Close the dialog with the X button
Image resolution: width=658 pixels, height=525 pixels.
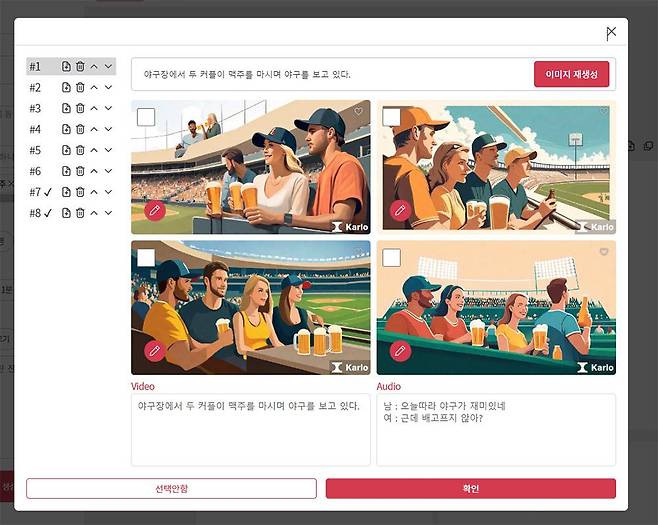coord(611,33)
